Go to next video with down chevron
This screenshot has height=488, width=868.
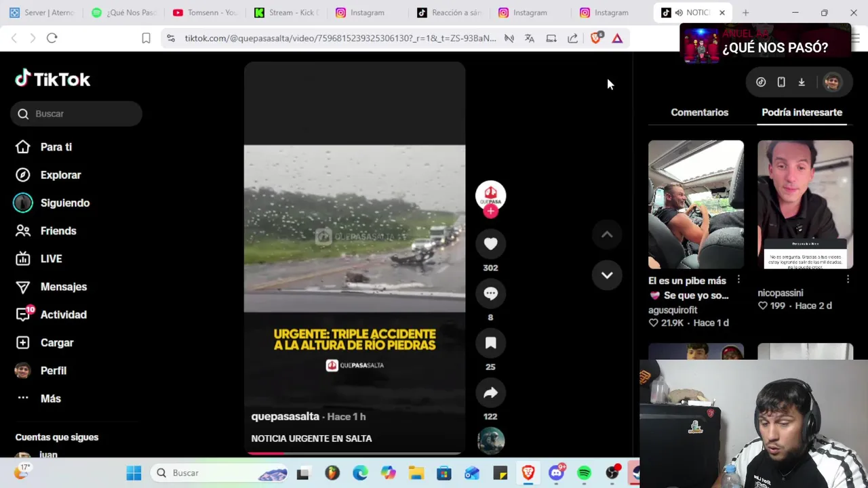coord(607,275)
